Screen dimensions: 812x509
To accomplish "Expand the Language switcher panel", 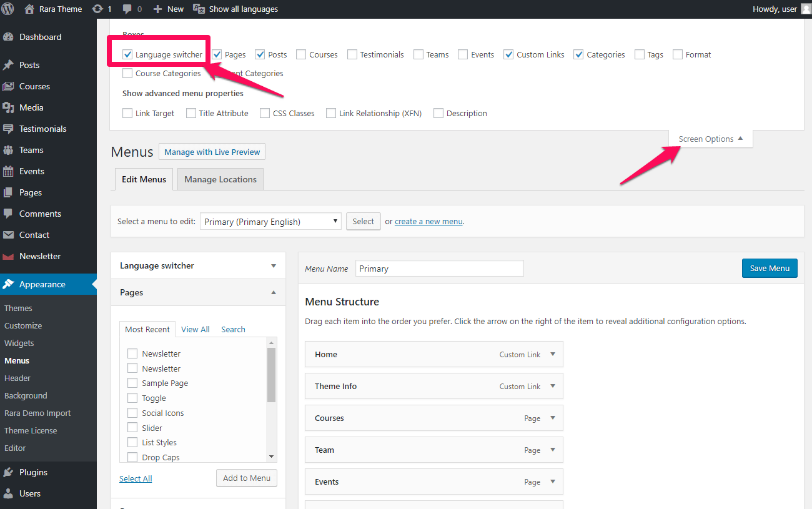I will (x=273, y=265).
